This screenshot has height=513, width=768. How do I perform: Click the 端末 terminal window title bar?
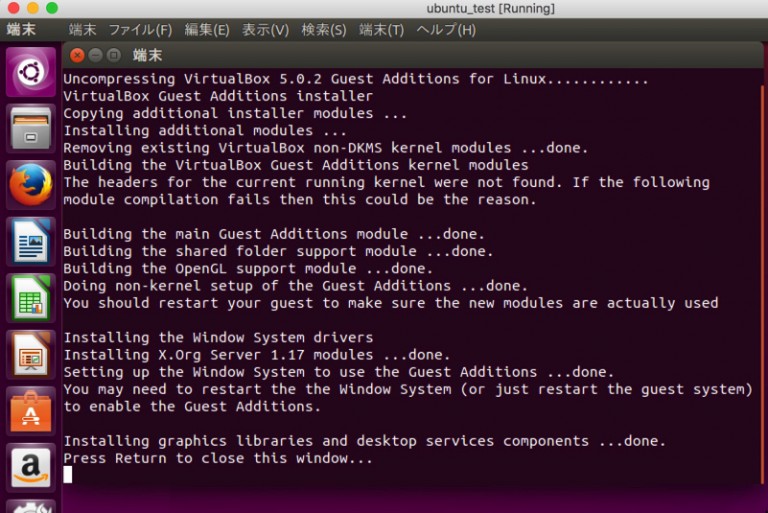tap(400, 55)
